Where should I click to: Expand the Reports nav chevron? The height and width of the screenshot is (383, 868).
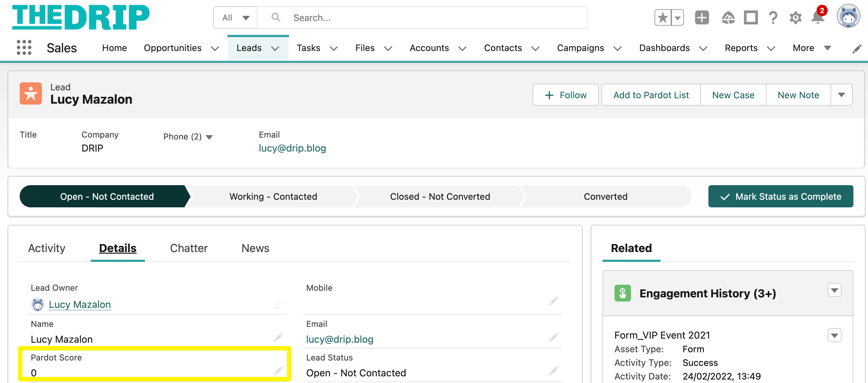click(771, 49)
